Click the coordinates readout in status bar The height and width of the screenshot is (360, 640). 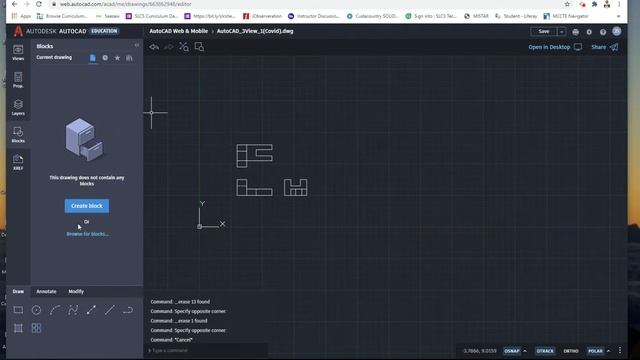point(480,351)
